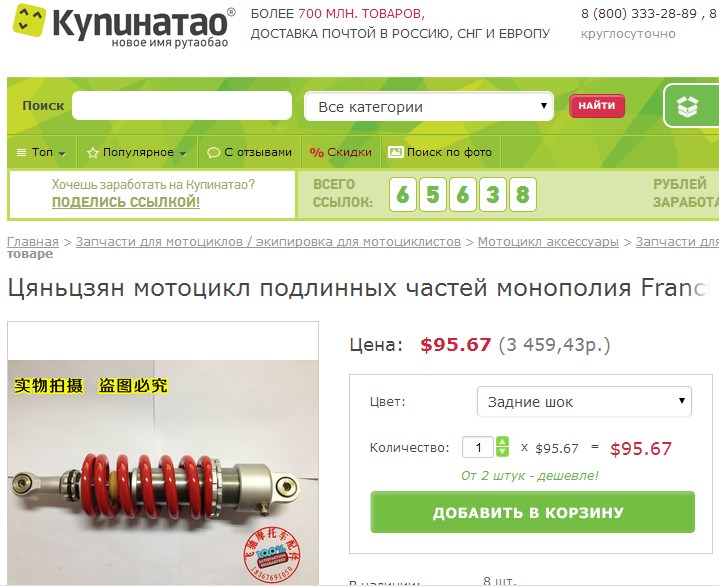Add item with ДОБАВИТЬ В КОРЗИНУ
This screenshot has width=719, height=586.
(532, 512)
